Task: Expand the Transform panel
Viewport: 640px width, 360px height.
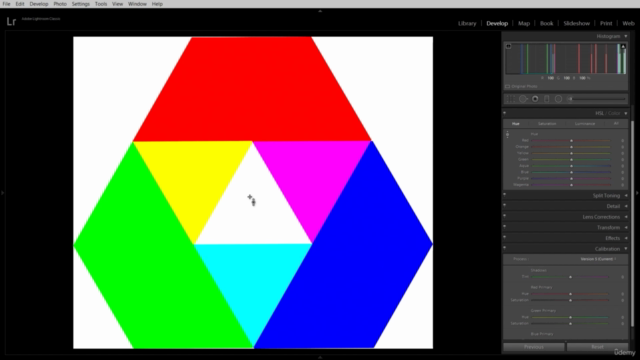Action: tap(626, 227)
